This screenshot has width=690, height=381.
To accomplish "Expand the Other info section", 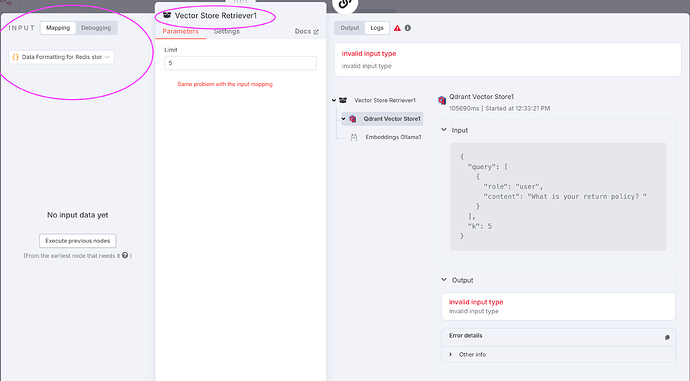I will tap(451, 354).
